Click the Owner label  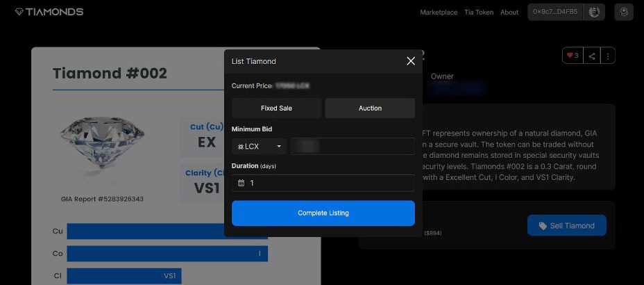442,76
